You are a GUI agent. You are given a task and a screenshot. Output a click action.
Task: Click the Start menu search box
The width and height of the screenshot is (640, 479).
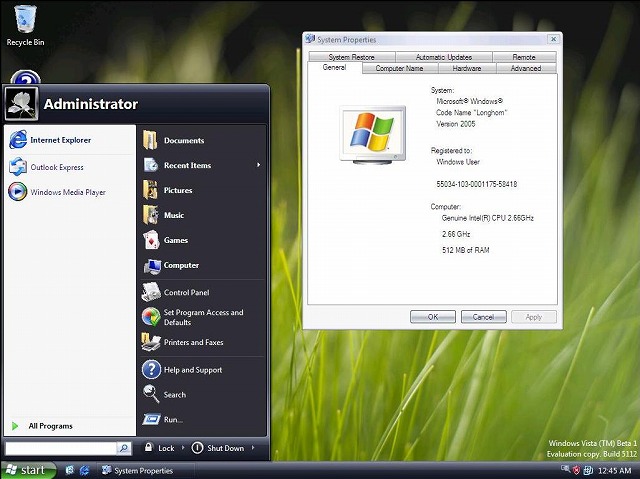(x=61, y=449)
